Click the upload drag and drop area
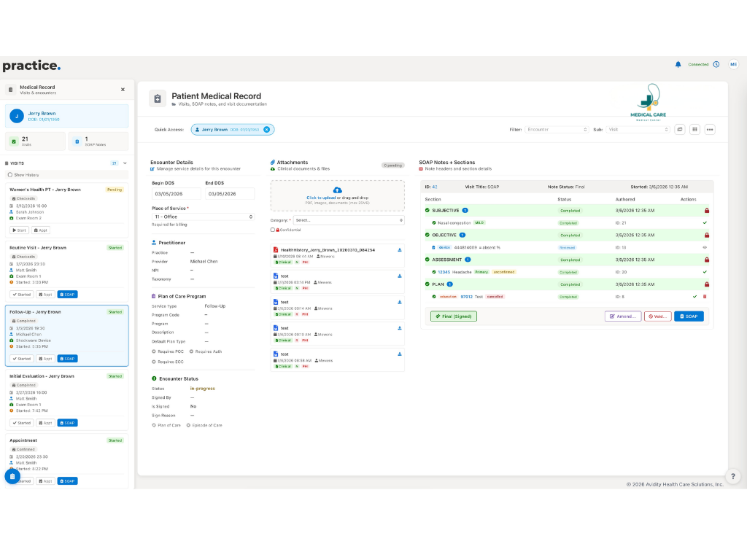Image resolution: width=747 pixels, height=560 pixels. pos(337,195)
